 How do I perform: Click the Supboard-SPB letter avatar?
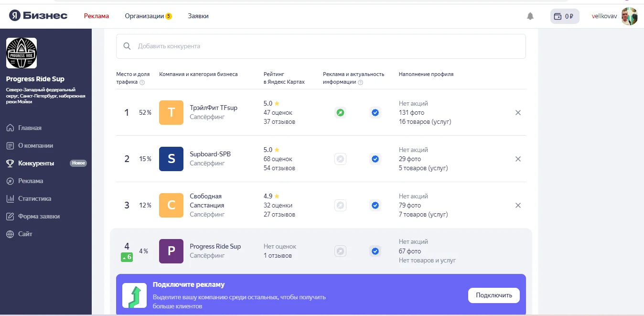point(171,159)
